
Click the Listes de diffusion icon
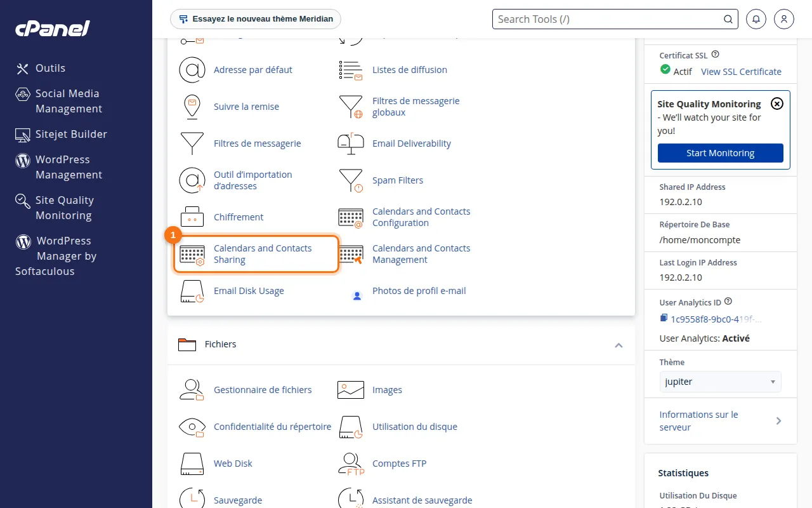351,70
